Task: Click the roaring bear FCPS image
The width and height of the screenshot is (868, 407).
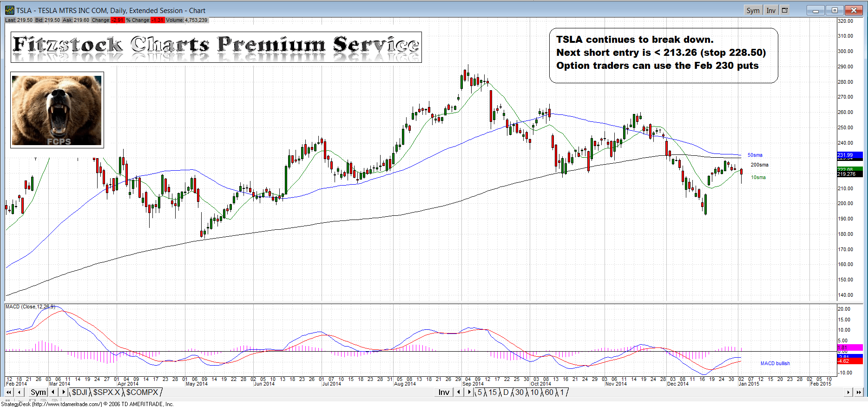Action: 57,110
